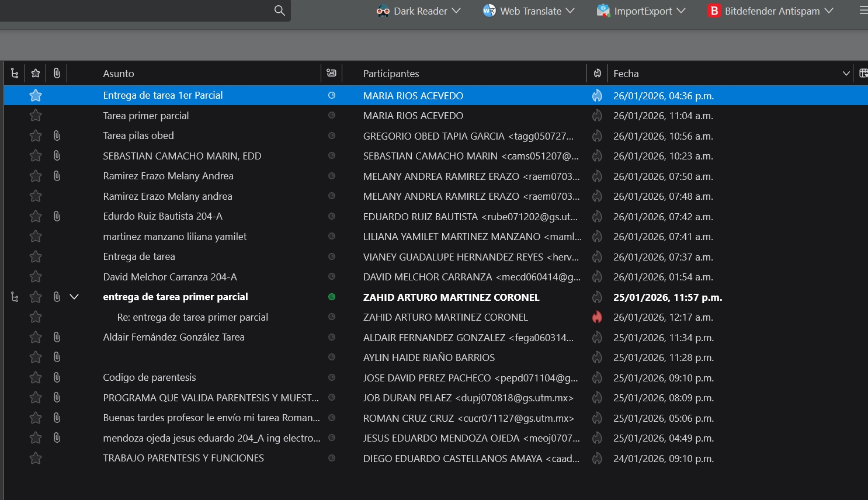Click the spam status column header icon
The width and height of the screenshot is (868, 500).
(x=597, y=74)
